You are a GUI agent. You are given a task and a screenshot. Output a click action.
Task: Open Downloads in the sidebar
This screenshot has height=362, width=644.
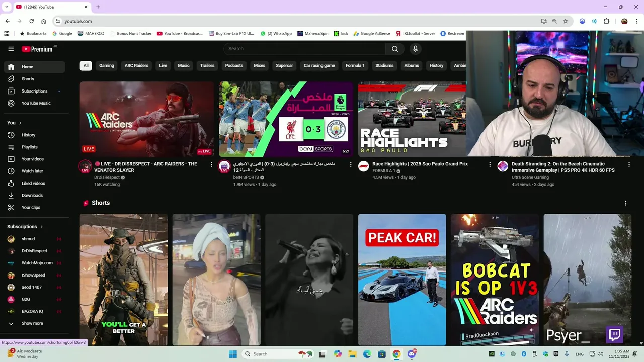[x=34, y=195]
